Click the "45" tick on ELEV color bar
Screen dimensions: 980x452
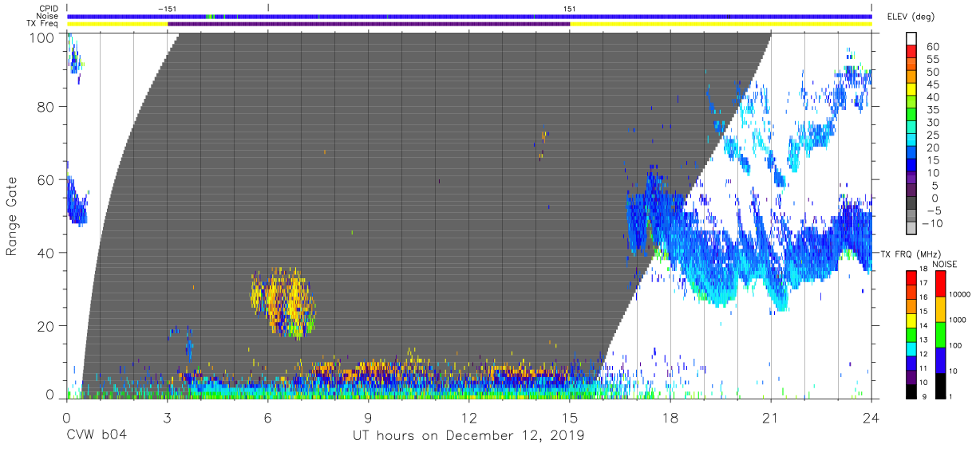click(932, 85)
